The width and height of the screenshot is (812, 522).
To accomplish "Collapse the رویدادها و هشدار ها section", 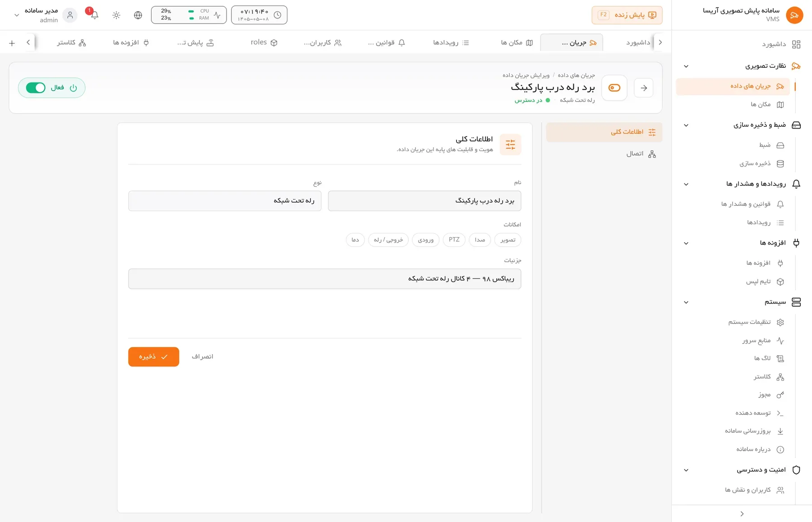I will pyautogui.click(x=686, y=184).
